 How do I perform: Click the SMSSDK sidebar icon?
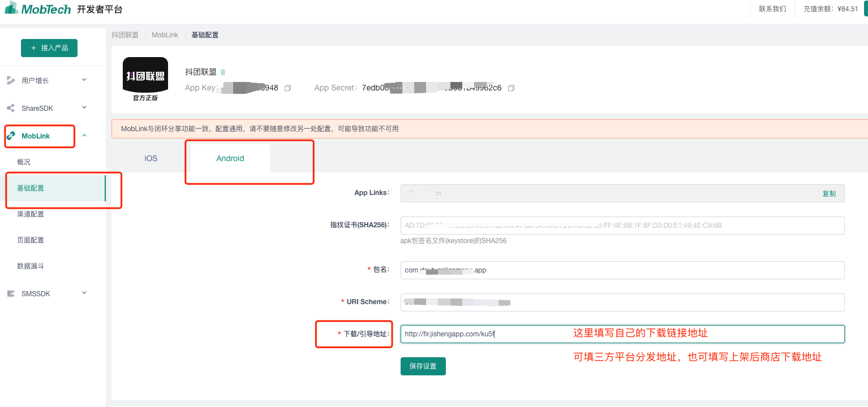click(11, 293)
